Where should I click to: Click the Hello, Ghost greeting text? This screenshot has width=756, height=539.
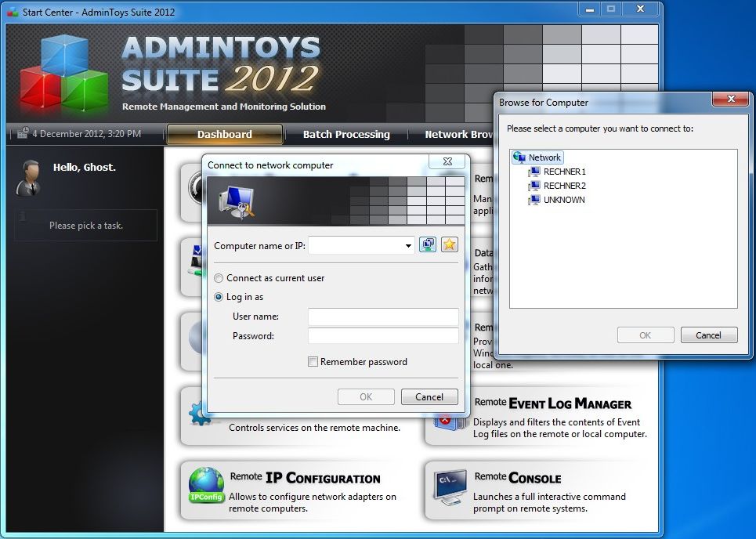85,168
